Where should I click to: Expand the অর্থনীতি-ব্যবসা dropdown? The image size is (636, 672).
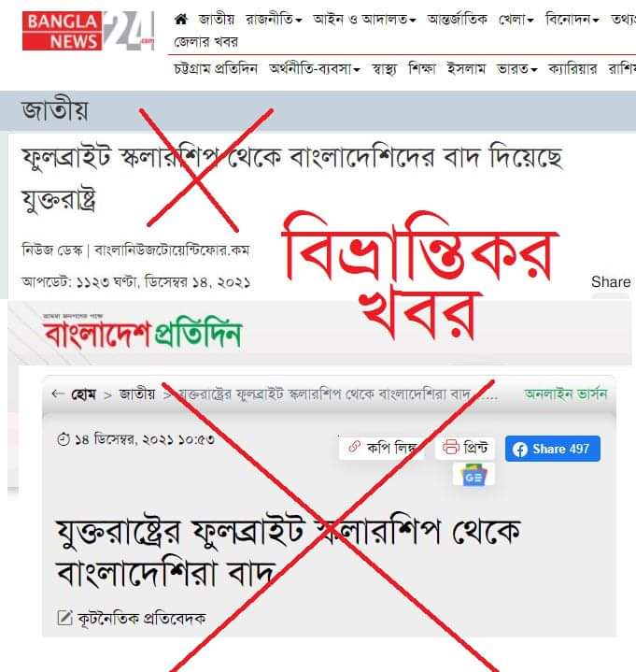(x=315, y=68)
